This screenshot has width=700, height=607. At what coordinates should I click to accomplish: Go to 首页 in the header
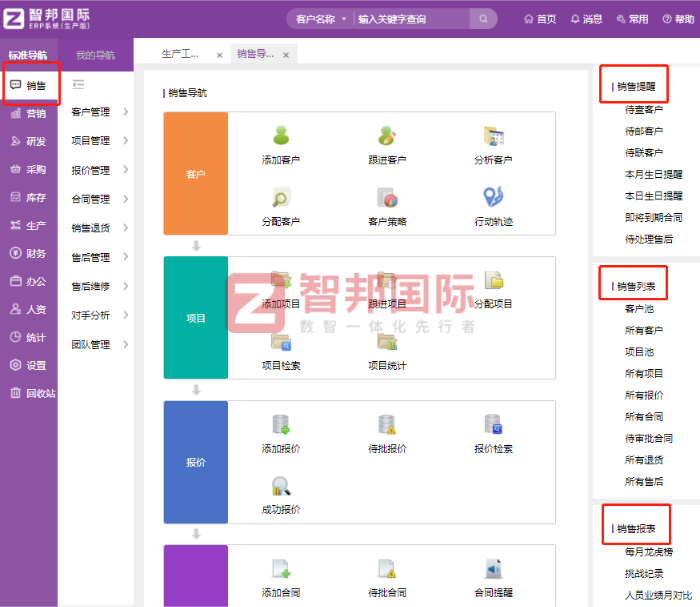click(x=540, y=19)
